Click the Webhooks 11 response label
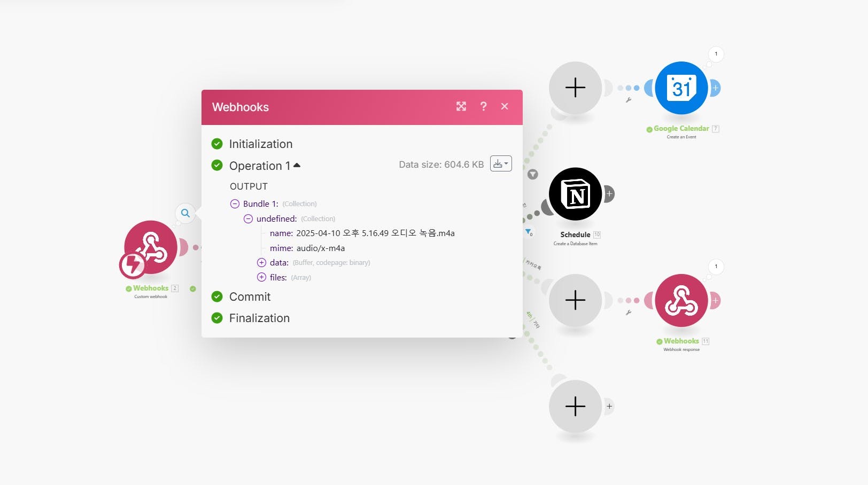 pyautogui.click(x=681, y=341)
